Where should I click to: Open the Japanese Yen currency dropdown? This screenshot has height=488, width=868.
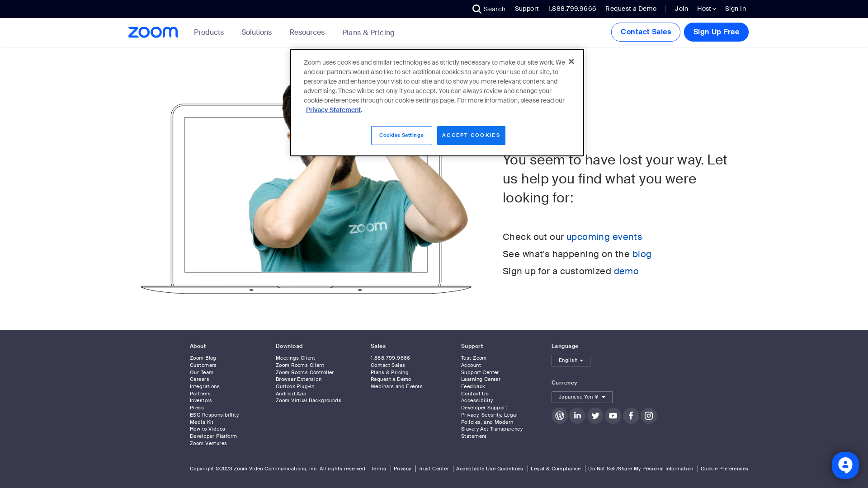(x=582, y=397)
